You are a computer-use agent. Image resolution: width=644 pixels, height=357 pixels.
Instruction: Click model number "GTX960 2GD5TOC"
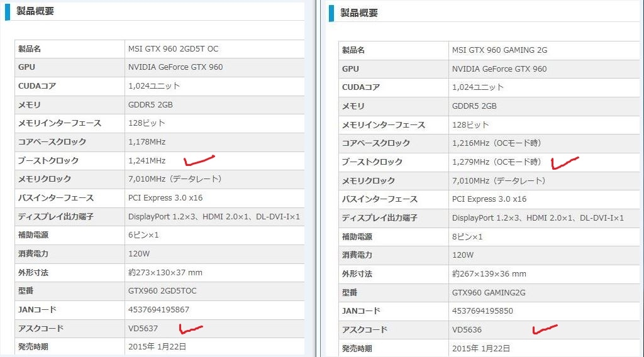pos(162,291)
